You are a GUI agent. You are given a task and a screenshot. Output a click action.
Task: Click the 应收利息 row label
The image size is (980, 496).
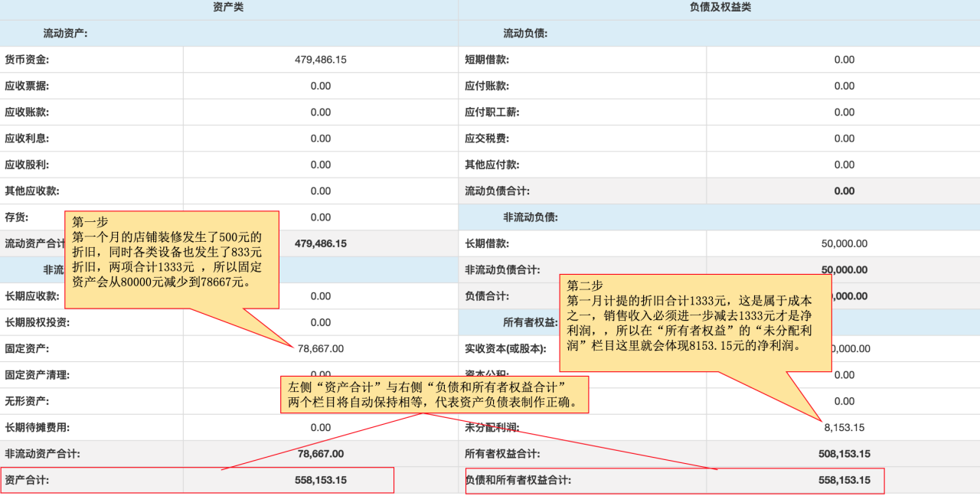tap(27, 139)
